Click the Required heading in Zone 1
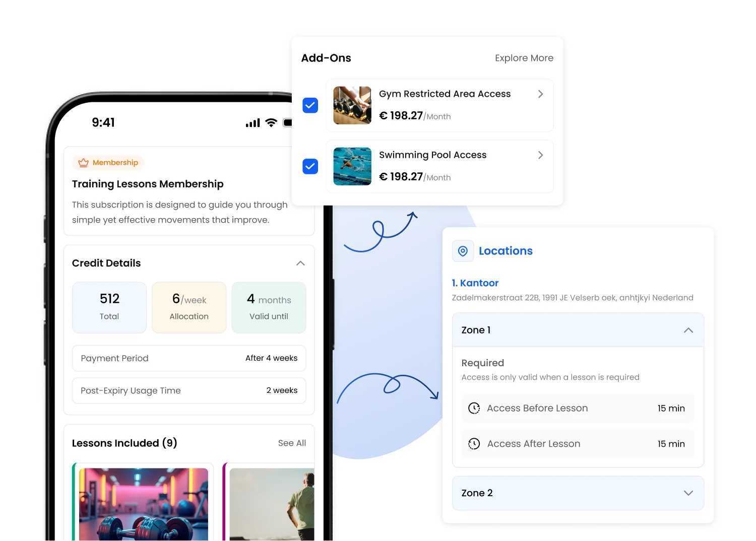The width and height of the screenshot is (756, 541). [483, 363]
